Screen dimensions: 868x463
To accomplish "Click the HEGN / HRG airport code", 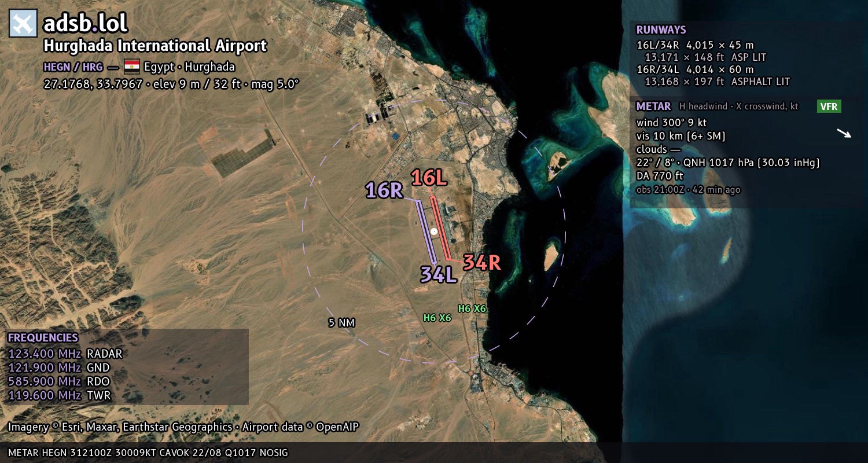I will tap(73, 67).
